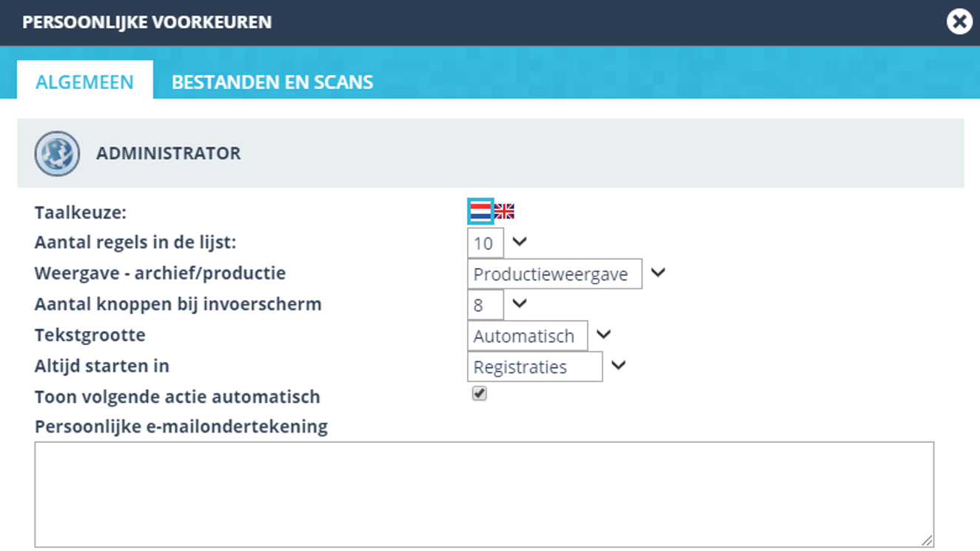Expand the 'Altijd starten in' dropdown

point(619,365)
